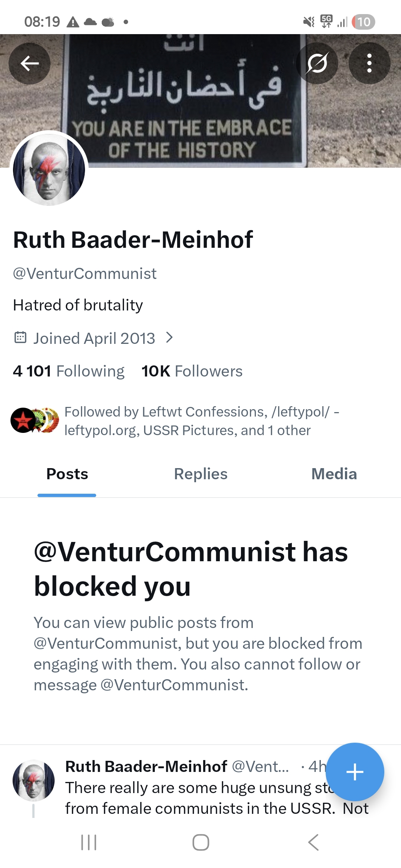This screenshot has width=401, height=868.
Task: Tap the post author's small avatar
Action: 33,780
